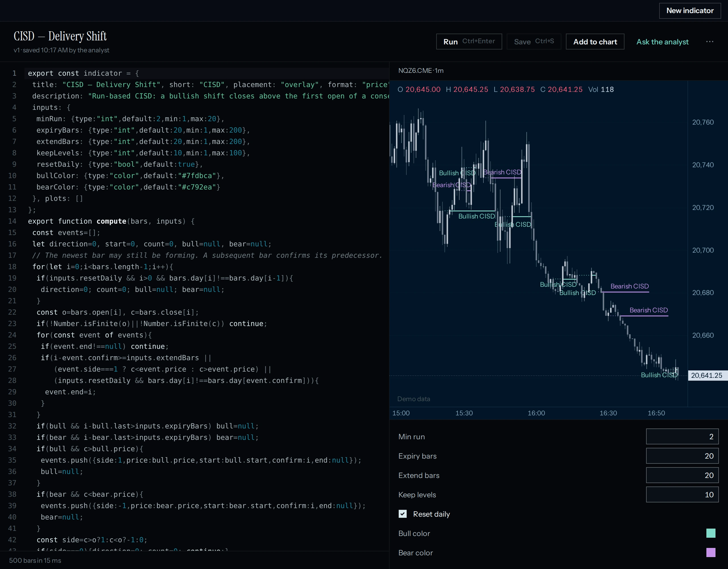
Task: Click the Reset daily label
Action: (x=431, y=514)
